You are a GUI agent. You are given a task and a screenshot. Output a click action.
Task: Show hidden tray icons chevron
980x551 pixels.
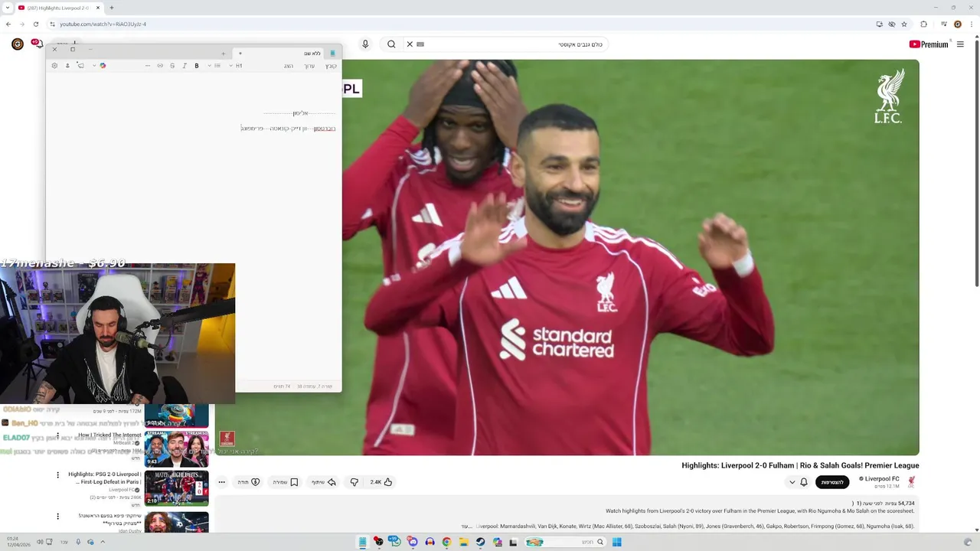(x=103, y=542)
